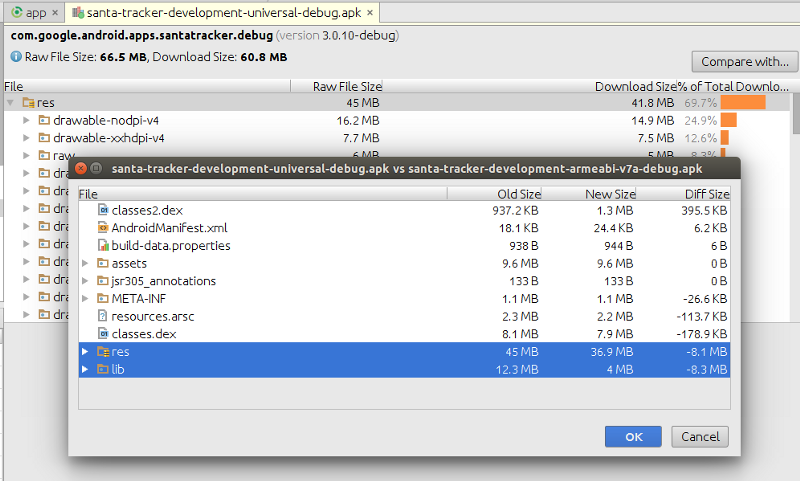The height and width of the screenshot is (481, 800).
Task: Click drawable-nodpi-v4 folder icon
Action: 44,120
